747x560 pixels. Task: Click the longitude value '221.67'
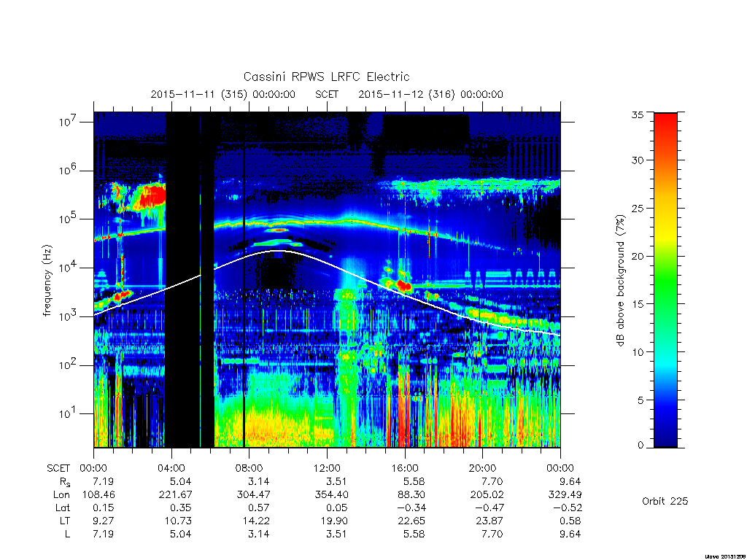point(176,495)
